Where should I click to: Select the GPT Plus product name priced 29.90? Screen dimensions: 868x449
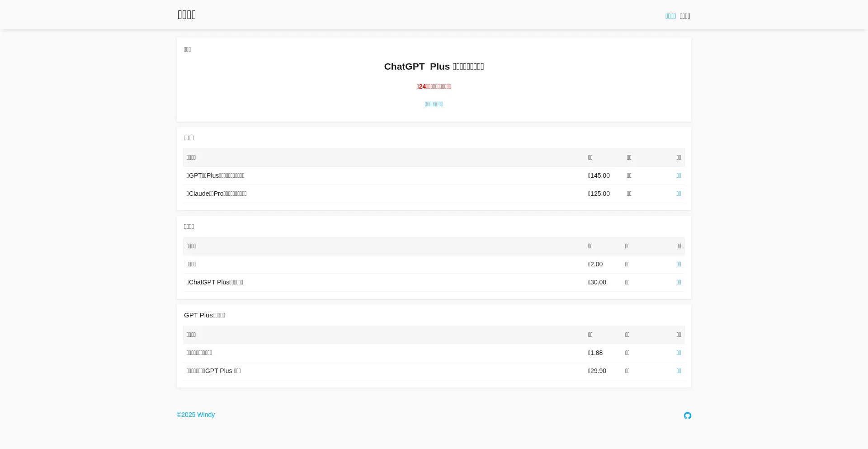[x=214, y=371]
